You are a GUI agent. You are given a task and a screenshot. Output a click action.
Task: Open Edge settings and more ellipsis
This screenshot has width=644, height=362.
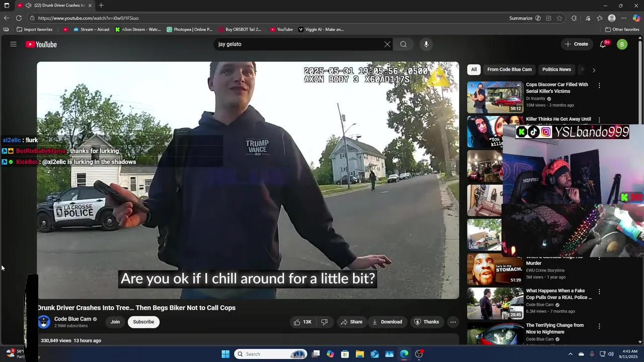pyautogui.click(x=624, y=18)
